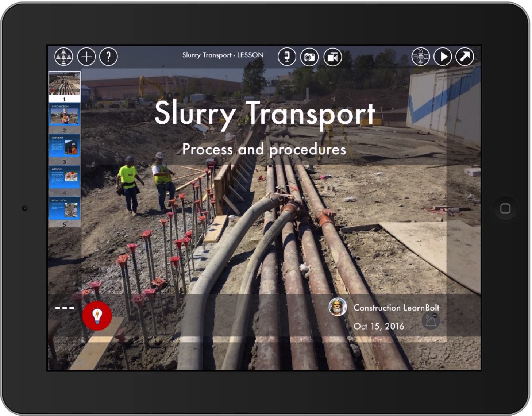Go to slide 3 Materials thumbnail
The height and width of the screenshot is (416, 532).
click(x=65, y=146)
